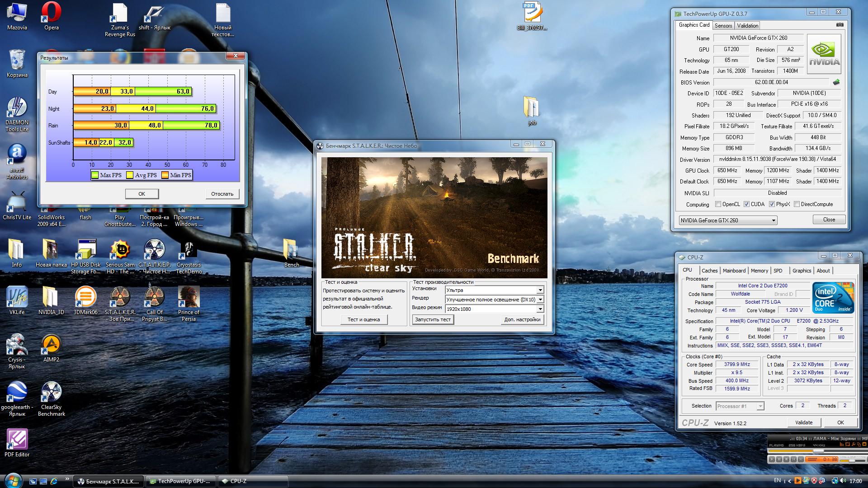Toggle the PhysX checkbox in GPU-Z
Screen dimensions: 868x488
[x=772, y=204]
